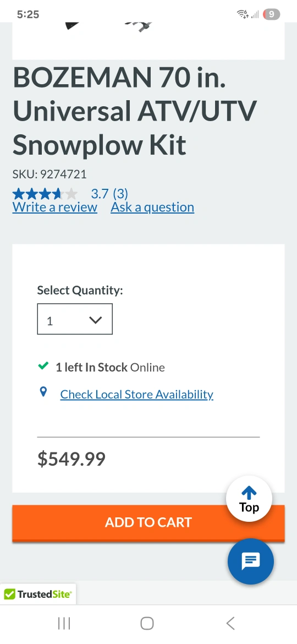Tap the ADD TO CART button
The height and width of the screenshot is (644, 297).
click(148, 523)
